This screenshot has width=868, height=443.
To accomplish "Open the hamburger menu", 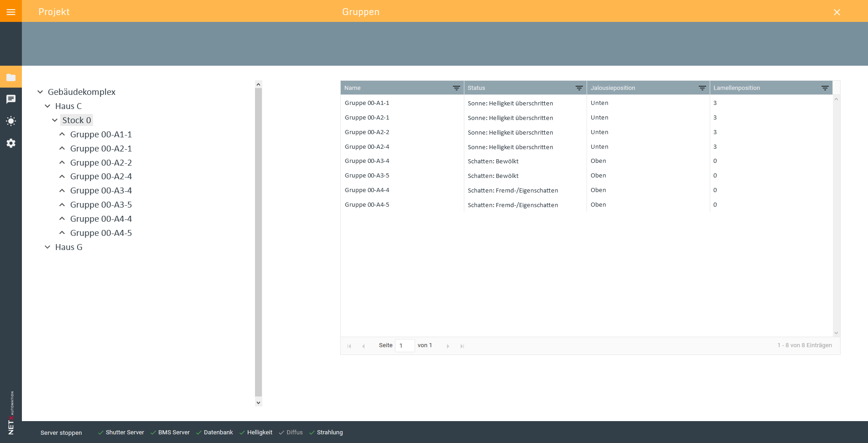I will [11, 12].
